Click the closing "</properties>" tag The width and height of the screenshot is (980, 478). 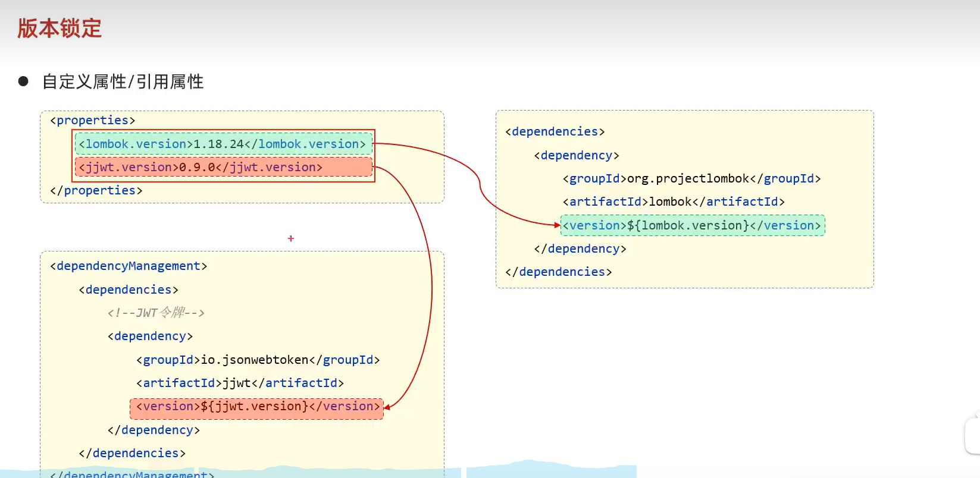96,190
